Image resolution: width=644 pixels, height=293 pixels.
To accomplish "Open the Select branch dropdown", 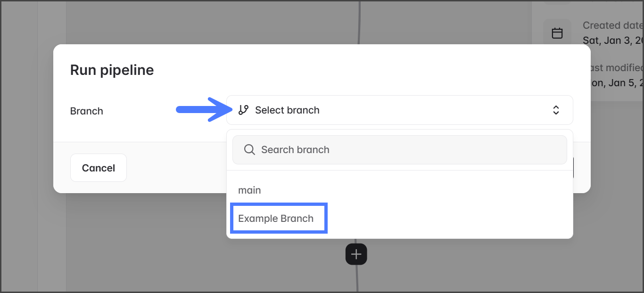I will pyautogui.click(x=399, y=110).
